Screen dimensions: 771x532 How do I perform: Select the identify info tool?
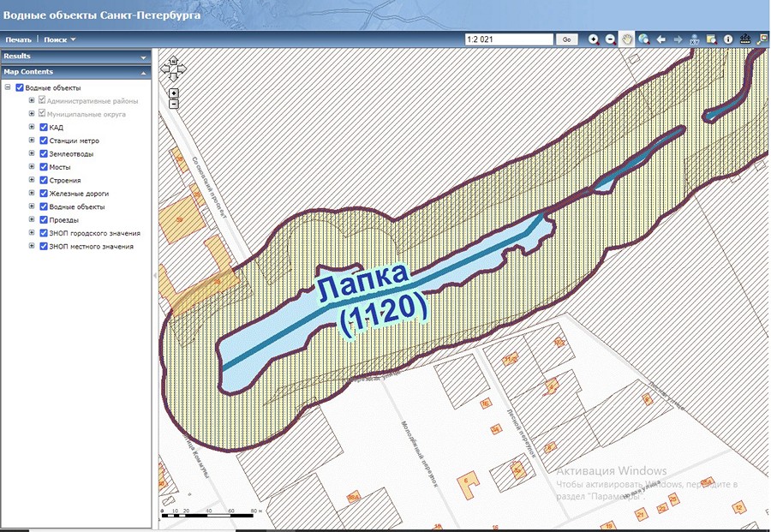(728, 39)
